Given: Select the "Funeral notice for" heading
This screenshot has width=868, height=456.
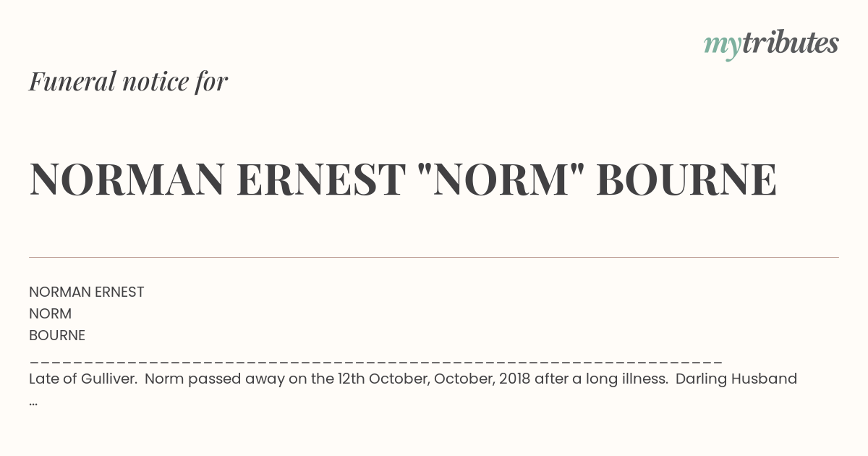Looking at the screenshot, I should pos(129,81).
